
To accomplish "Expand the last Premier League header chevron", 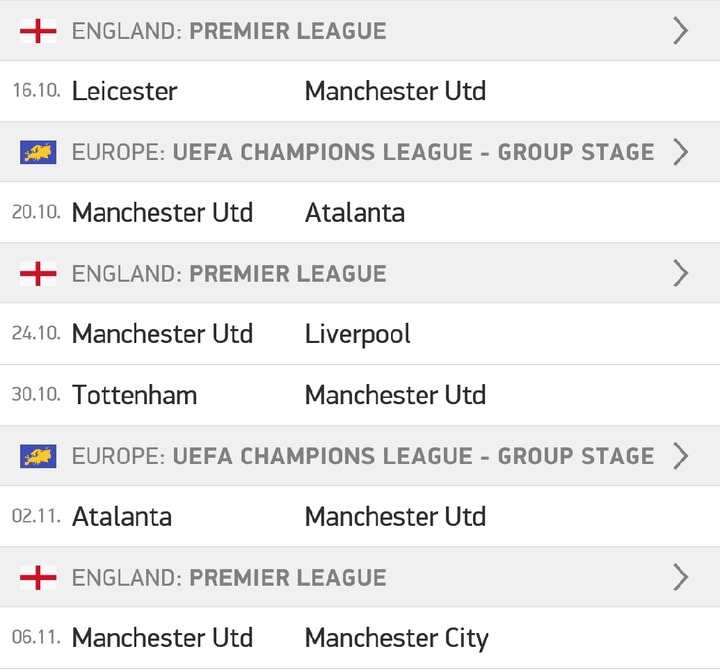I will pos(681,577).
